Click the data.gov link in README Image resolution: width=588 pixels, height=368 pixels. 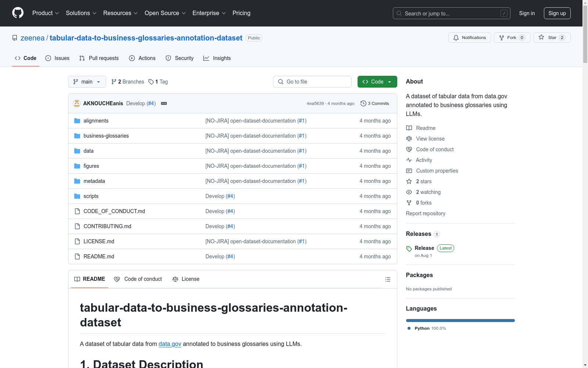[170, 344]
